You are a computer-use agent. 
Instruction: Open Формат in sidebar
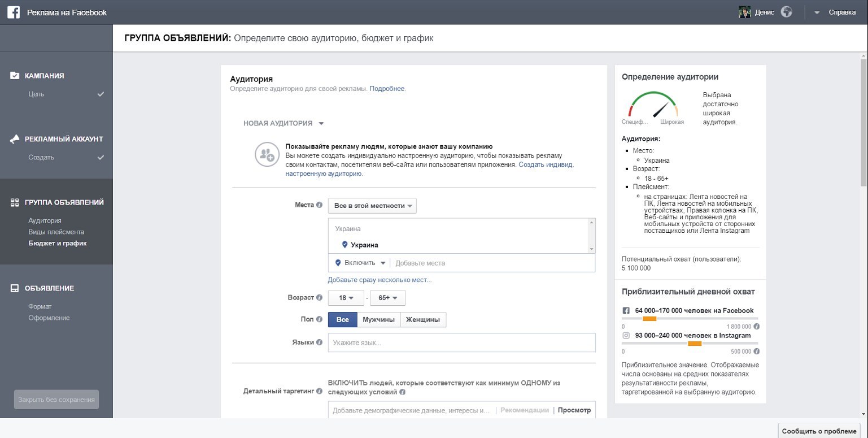click(x=40, y=306)
